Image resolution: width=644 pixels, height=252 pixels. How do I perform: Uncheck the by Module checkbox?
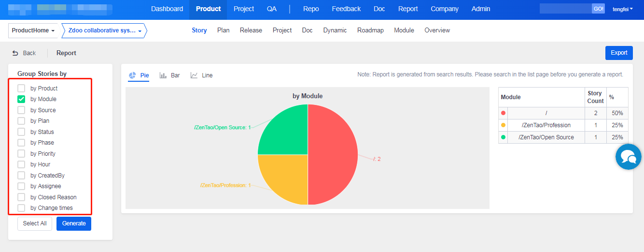pyautogui.click(x=21, y=99)
